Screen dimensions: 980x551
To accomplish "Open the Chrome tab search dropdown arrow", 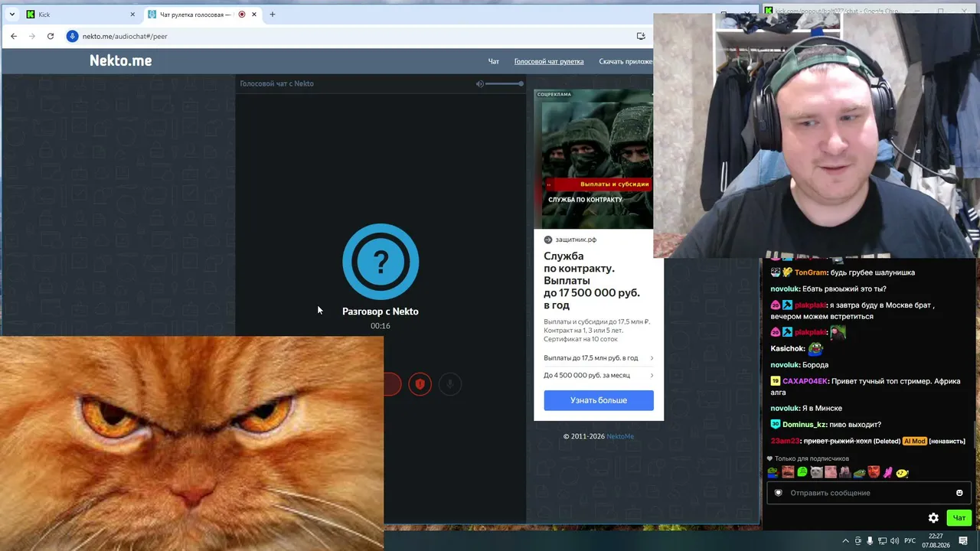I will point(11,15).
